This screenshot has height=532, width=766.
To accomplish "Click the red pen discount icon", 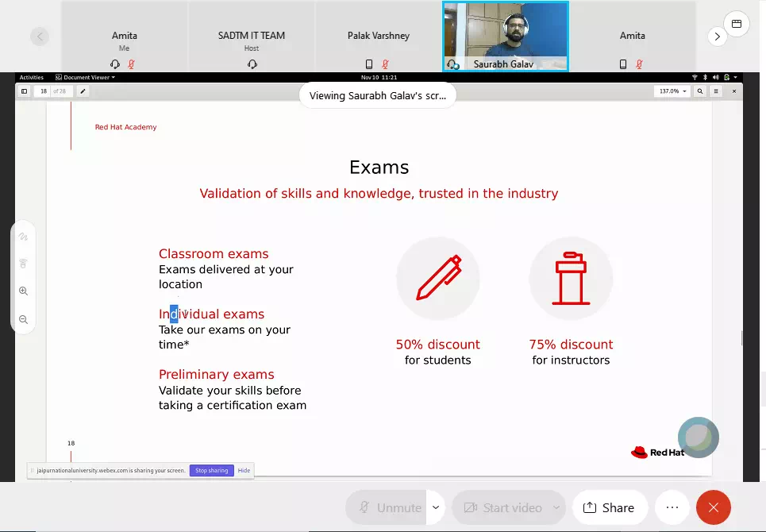I will pos(438,278).
